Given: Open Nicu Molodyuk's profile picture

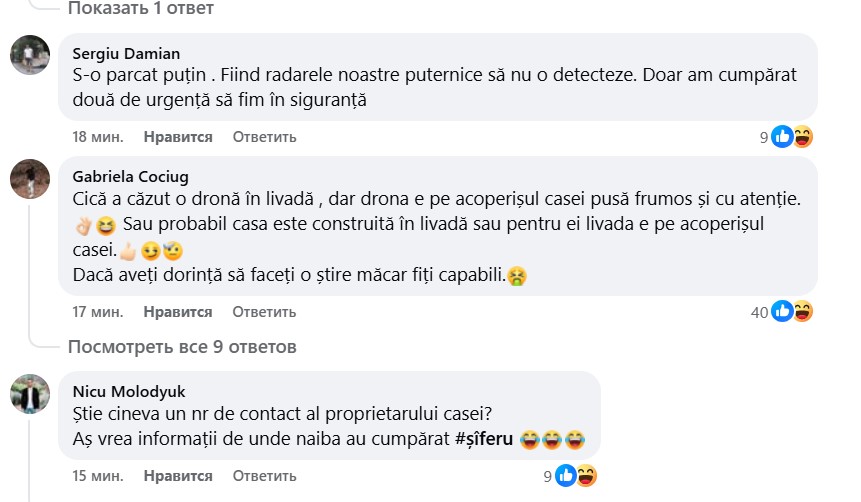Looking at the screenshot, I should 30,394.
